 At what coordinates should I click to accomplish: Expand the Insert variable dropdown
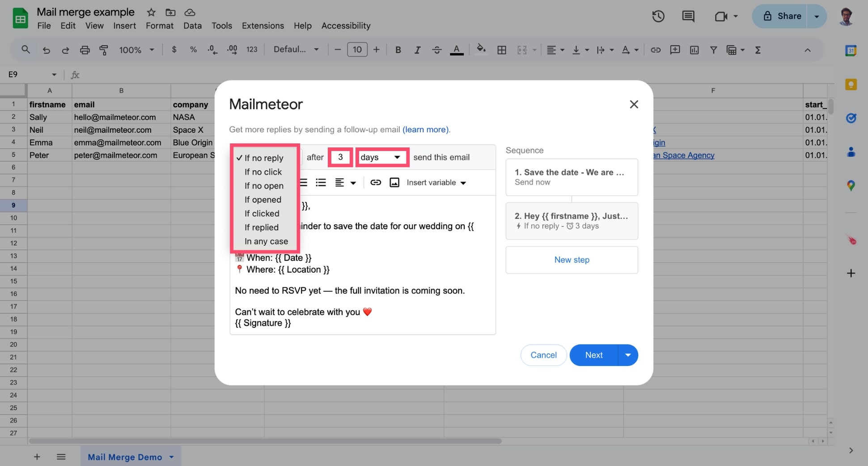pyautogui.click(x=436, y=182)
